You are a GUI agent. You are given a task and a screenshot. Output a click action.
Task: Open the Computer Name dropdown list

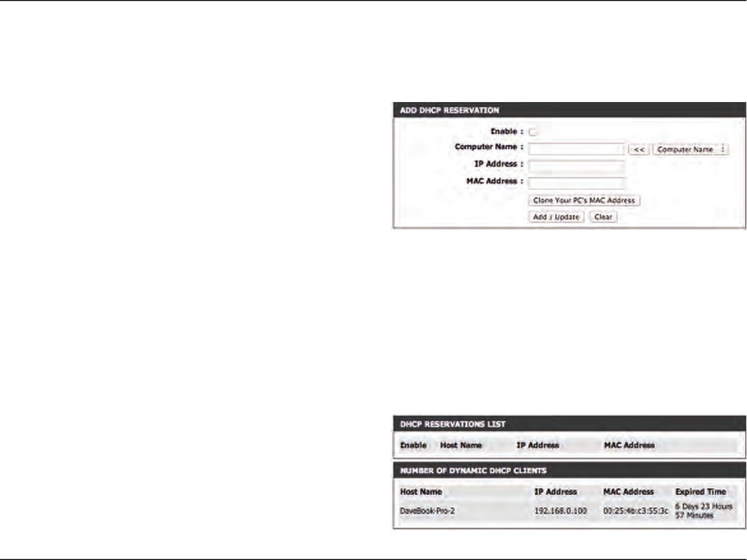[x=690, y=149]
